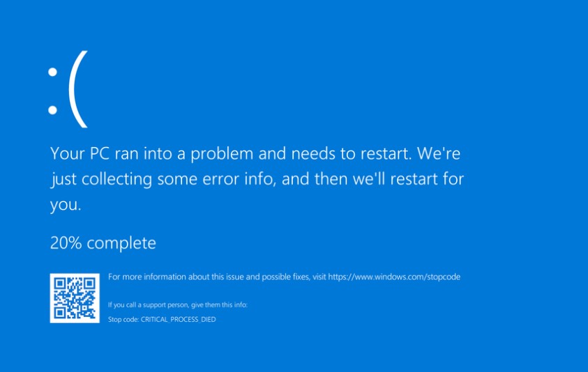Click the word "you." on the third line
The height and width of the screenshot is (372, 588).
(x=66, y=206)
